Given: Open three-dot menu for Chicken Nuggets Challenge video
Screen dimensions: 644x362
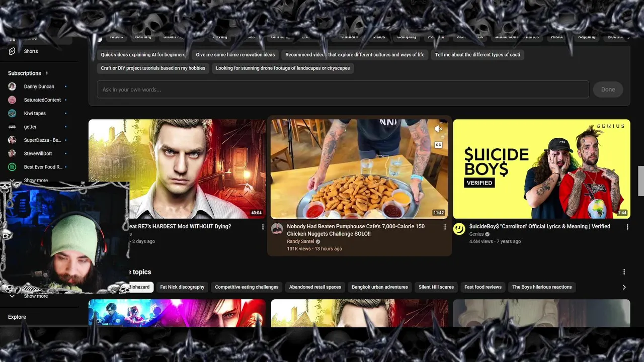Looking at the screenshot, I should click(x=445, y=227).
